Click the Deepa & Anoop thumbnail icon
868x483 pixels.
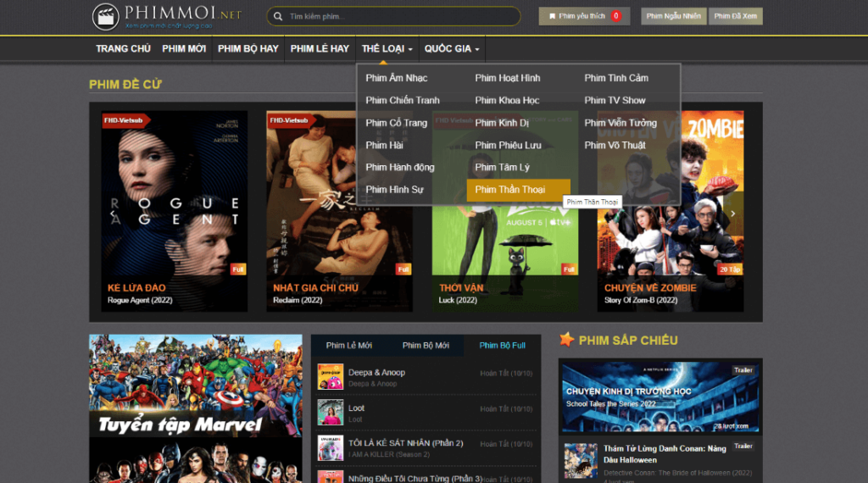coord(330,377)
